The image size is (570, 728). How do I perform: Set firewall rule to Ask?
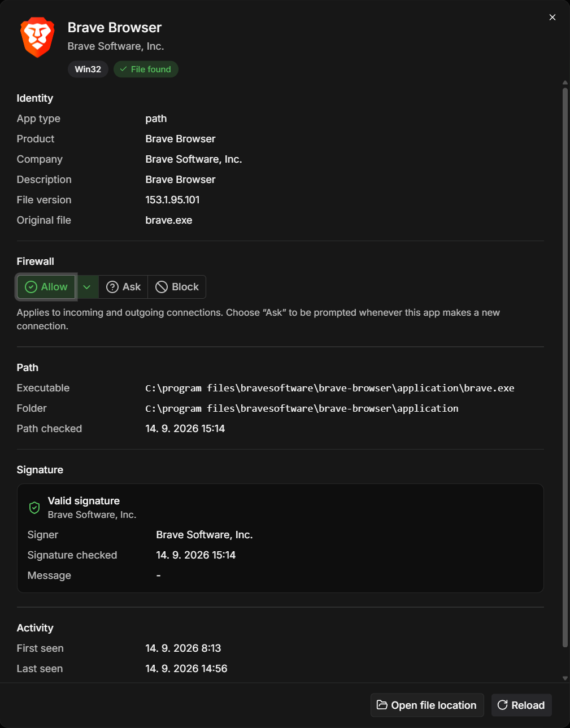[123, 287]
